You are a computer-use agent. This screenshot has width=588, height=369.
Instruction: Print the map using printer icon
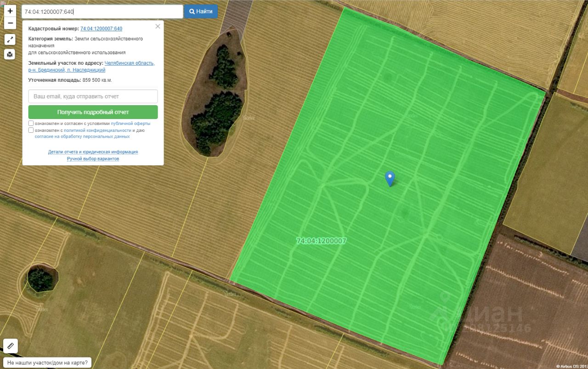pos(10,55)
